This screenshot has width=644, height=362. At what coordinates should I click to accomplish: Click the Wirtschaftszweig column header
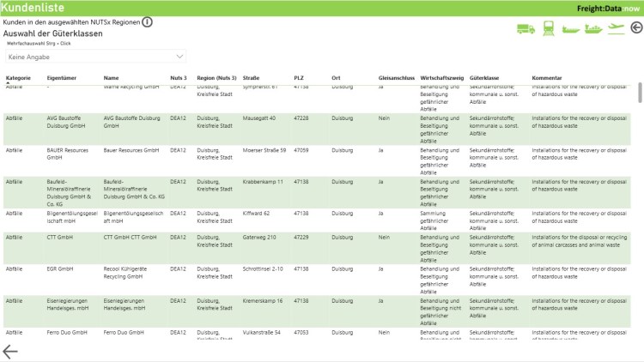[441, 78]
